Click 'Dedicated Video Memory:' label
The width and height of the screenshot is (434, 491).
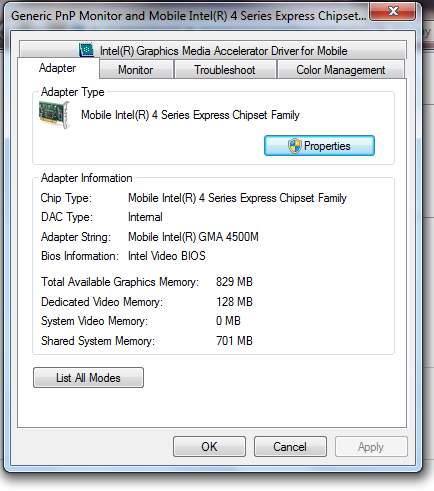tap(102, 302)
